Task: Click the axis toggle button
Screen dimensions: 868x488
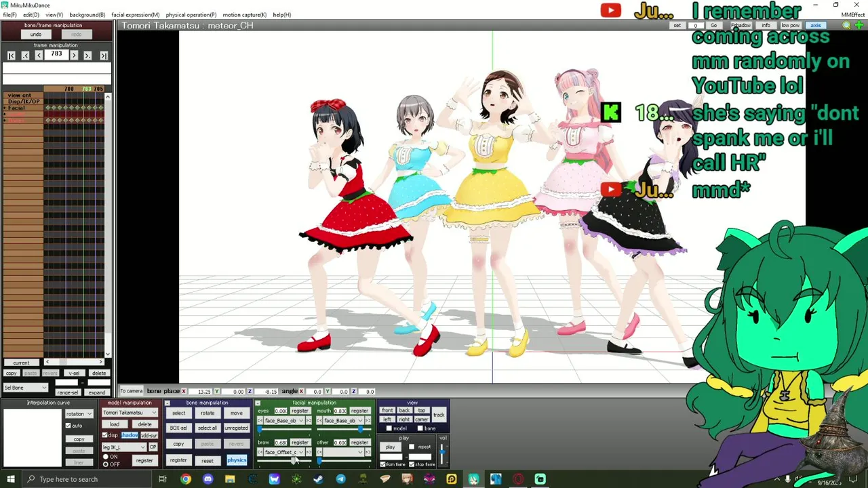Action: tap(815, 25)
